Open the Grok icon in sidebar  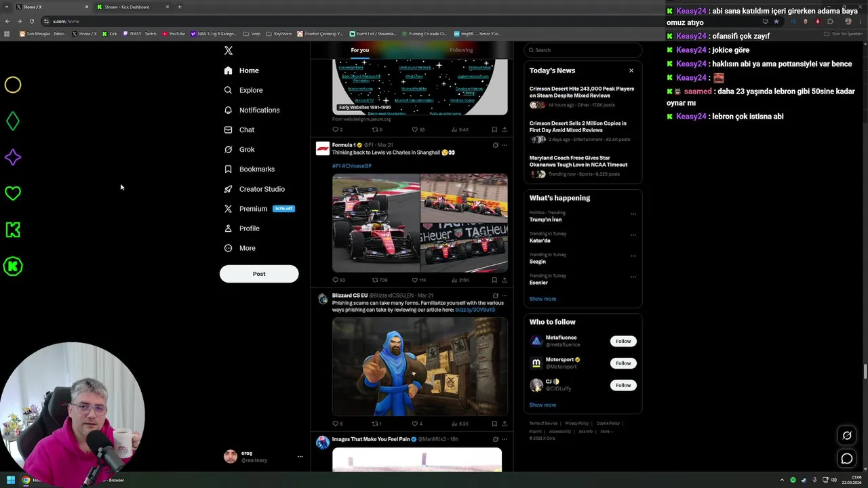click(228, 149)
